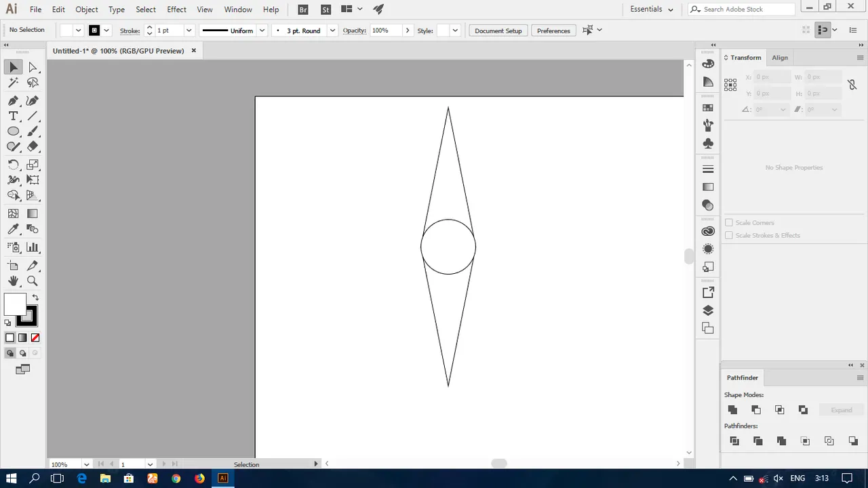
Task: Open the artboard navigation dropdown
Action: tap(150, 464)
